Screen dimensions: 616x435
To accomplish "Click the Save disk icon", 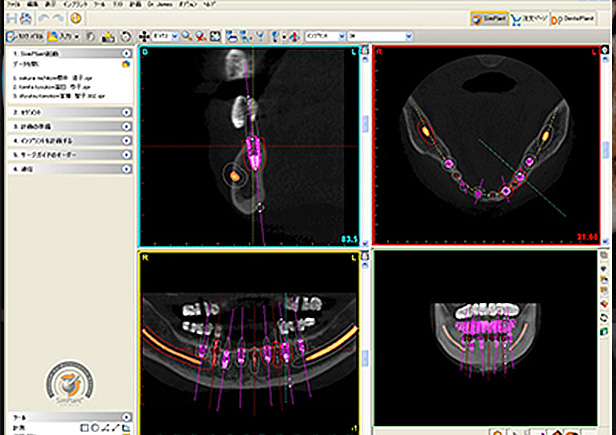I will (x=11, y=18).
